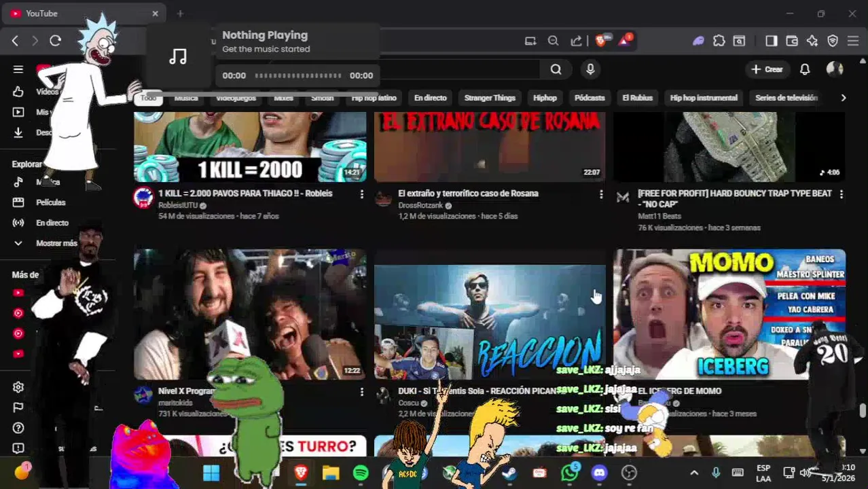The width and height of the screenshot is (868, 489).
Task: Open YouTube notifications bell
Action: (805, 69)
